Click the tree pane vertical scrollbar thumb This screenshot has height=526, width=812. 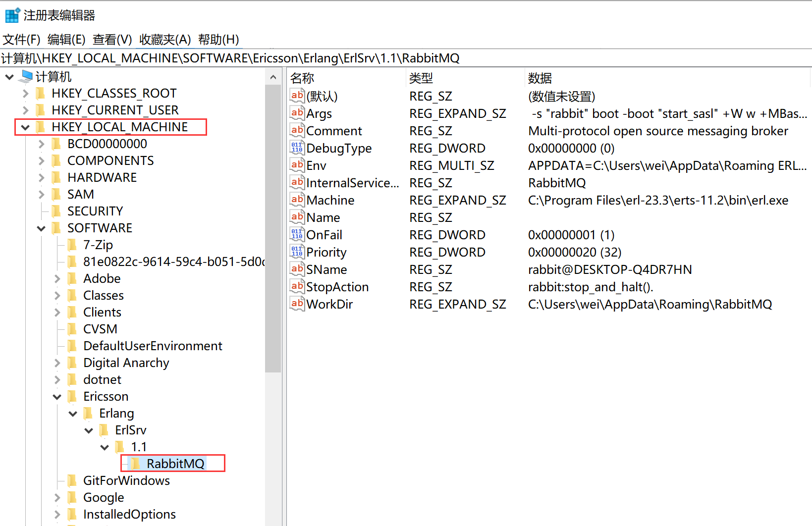(273, 228)
